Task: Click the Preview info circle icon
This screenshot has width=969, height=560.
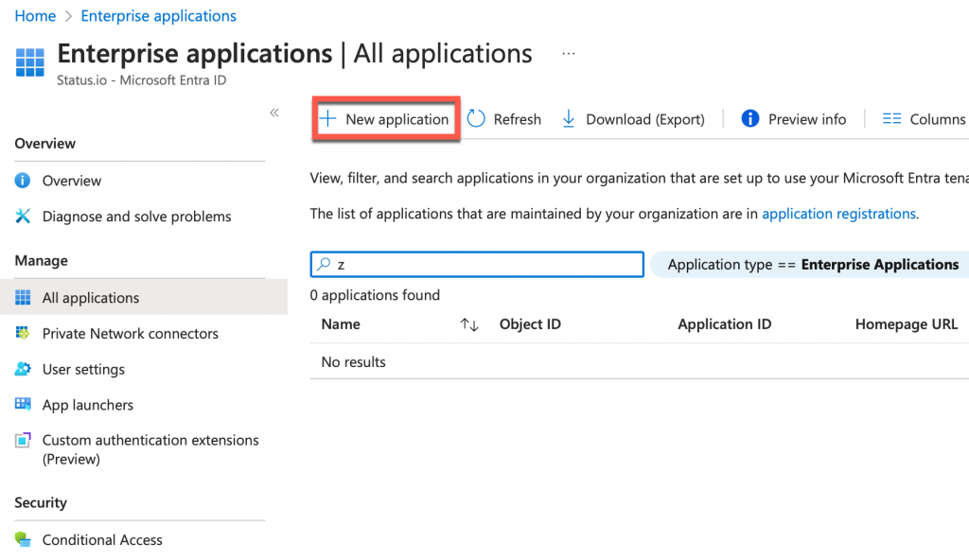Action: pos(749,118)
